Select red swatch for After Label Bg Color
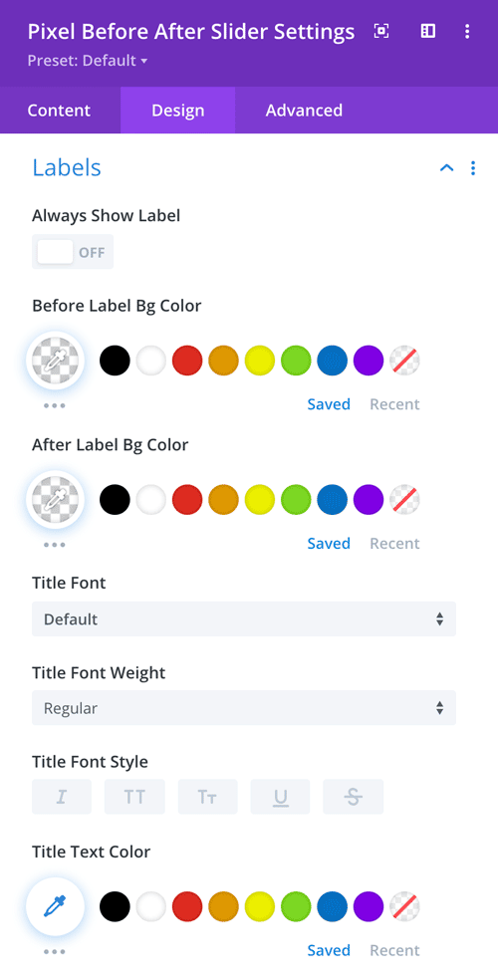This screenshot has width=498, height=980. (187, 500)
